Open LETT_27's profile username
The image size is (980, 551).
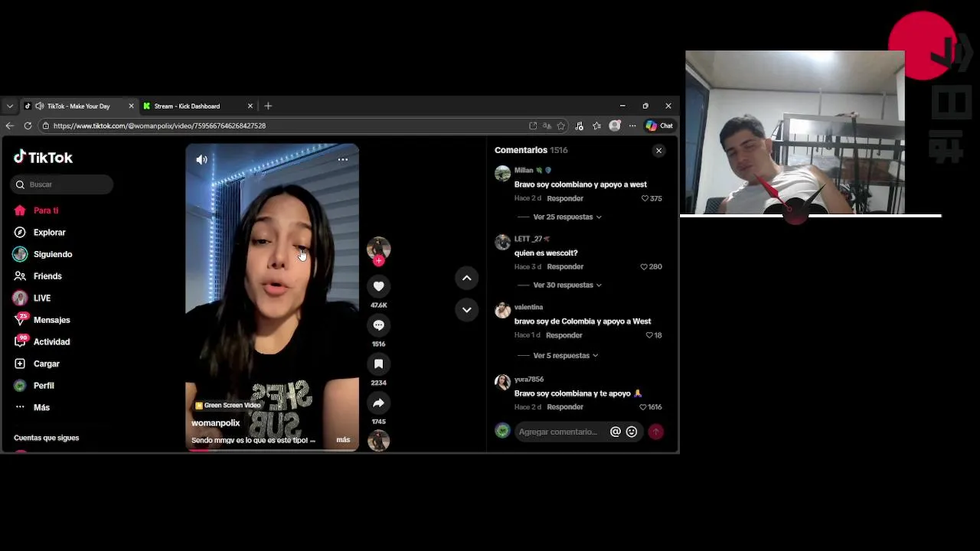[528, 239]
